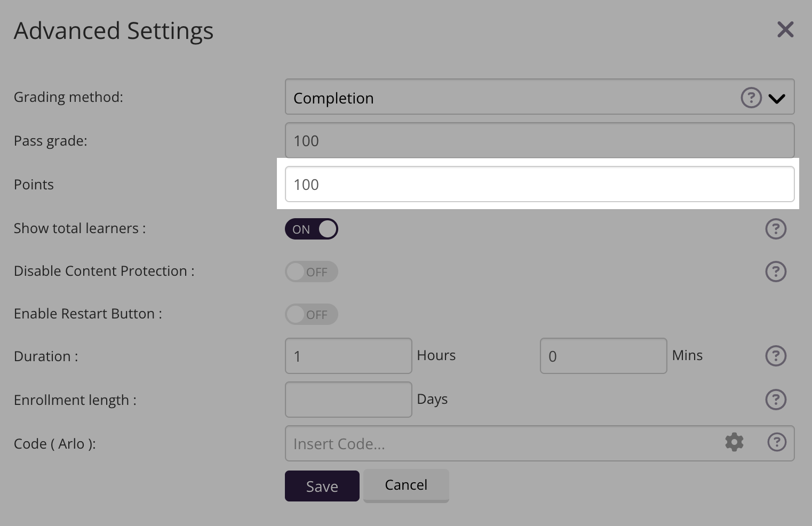Click Enrollment length Days field
The image size is (812, 526).
click(348, 400)
